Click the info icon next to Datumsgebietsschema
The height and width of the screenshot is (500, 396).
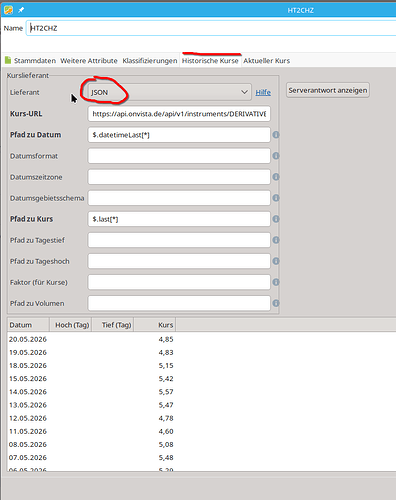276,198
